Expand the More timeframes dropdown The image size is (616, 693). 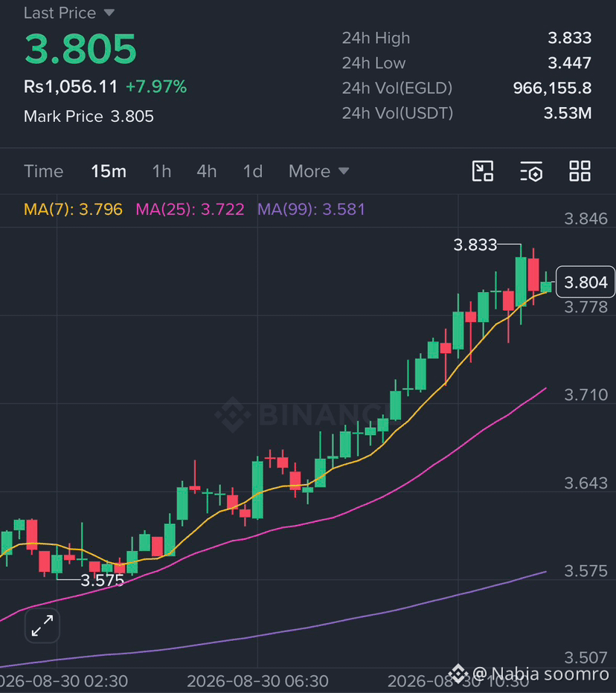pos(319,172)
